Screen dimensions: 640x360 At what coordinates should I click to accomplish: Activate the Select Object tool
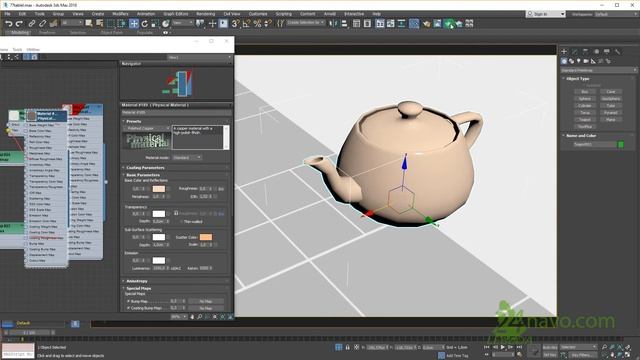click(x=89, y=24)
